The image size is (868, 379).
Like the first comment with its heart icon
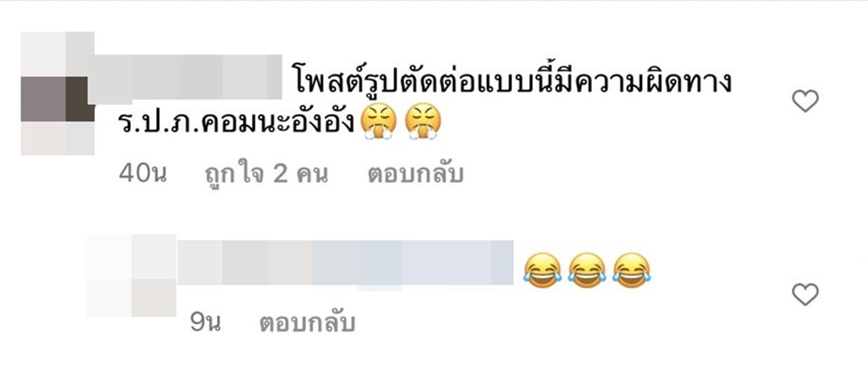[806, 102]
